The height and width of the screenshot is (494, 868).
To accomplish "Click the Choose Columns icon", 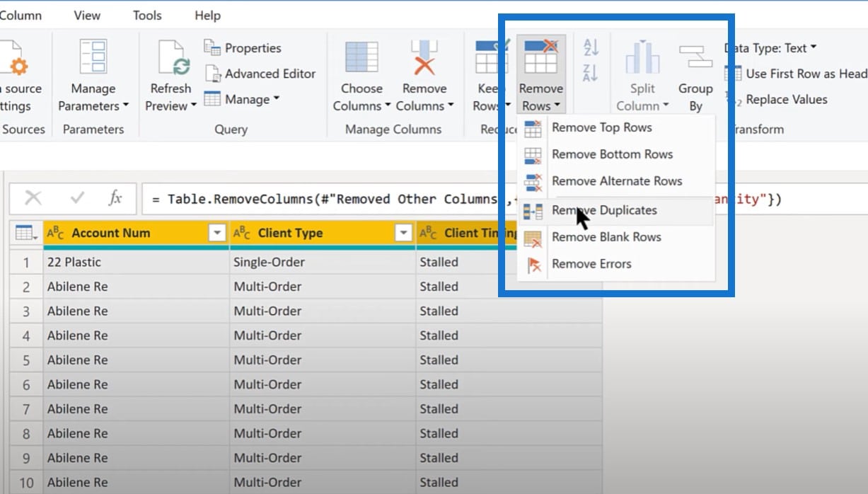I will point(361,57).
